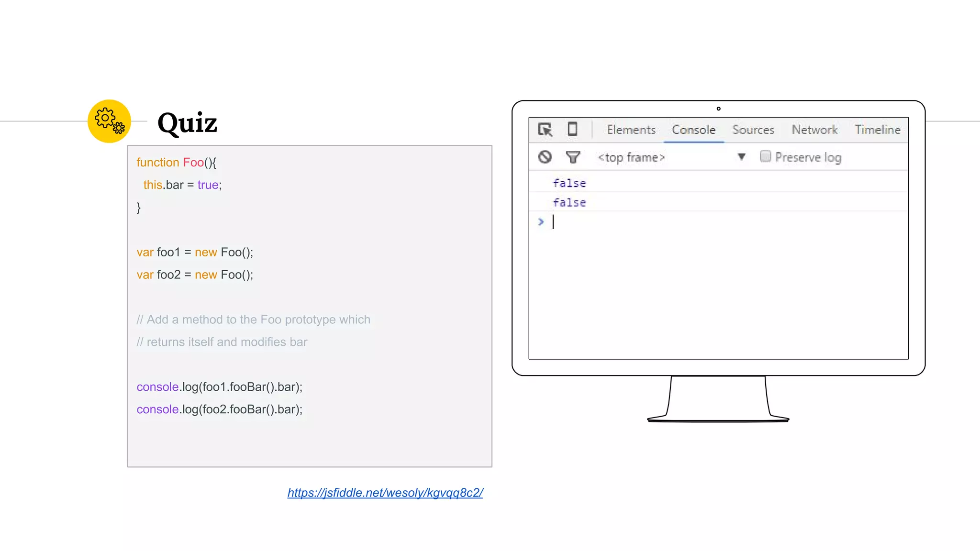Open the Network tab
The height and width of the screenshot is (551, 980).
click(x=814, y=130)
